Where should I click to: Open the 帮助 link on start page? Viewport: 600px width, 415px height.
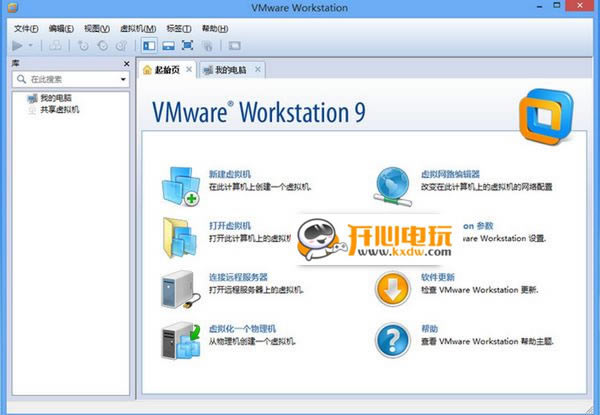click(x=429, y=329)
